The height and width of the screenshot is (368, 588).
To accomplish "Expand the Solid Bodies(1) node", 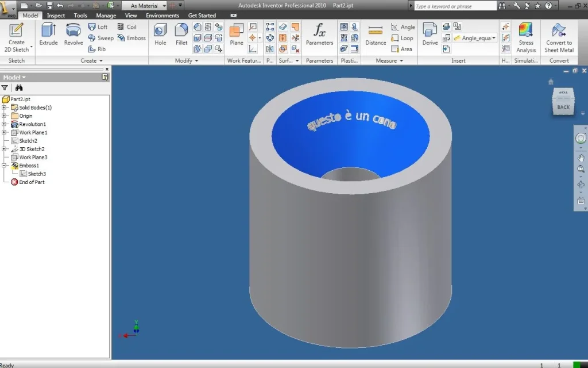I will pyautogui.click(x=4, y=108).
